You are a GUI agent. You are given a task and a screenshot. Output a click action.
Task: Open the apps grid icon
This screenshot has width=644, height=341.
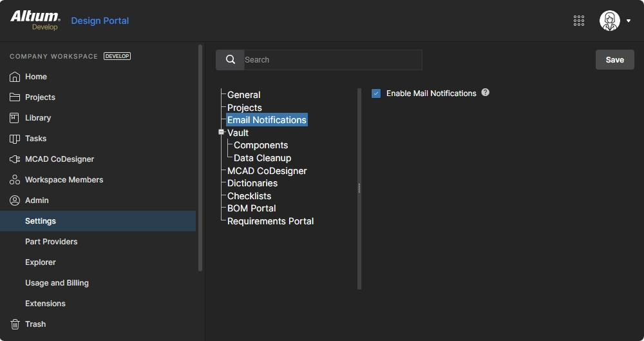(579, 21)
